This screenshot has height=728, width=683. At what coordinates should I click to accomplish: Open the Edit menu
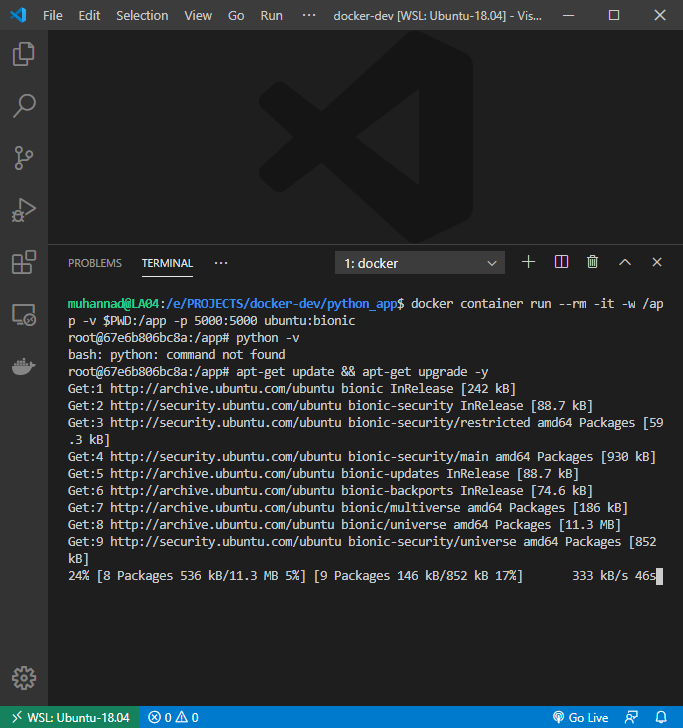coord(89,15)
